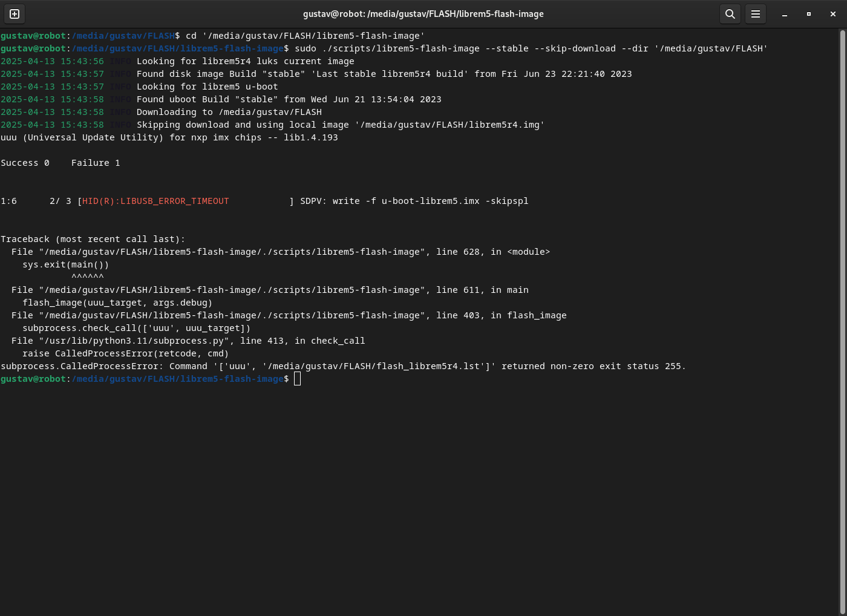Screen dimensions: 847x616
Task: Open a new terminal tab
Action: 15,14
